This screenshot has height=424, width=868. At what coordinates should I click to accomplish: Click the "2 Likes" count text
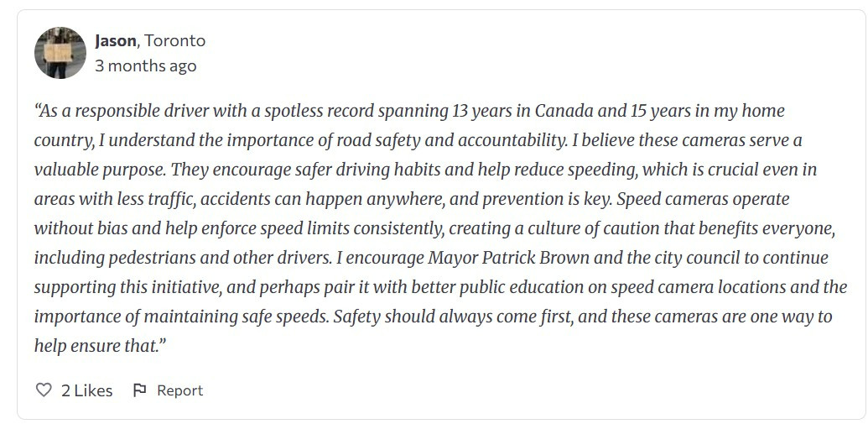click(x=86, y=390)
